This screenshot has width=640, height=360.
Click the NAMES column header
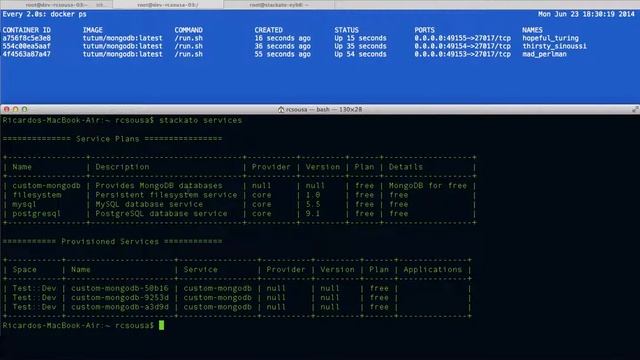(x=532, y=30)
